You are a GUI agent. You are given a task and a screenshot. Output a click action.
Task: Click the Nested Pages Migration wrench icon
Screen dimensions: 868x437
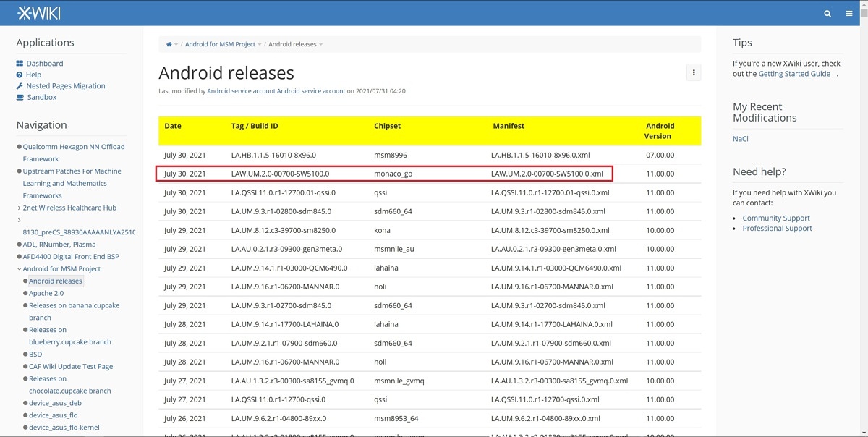(20, 86)
